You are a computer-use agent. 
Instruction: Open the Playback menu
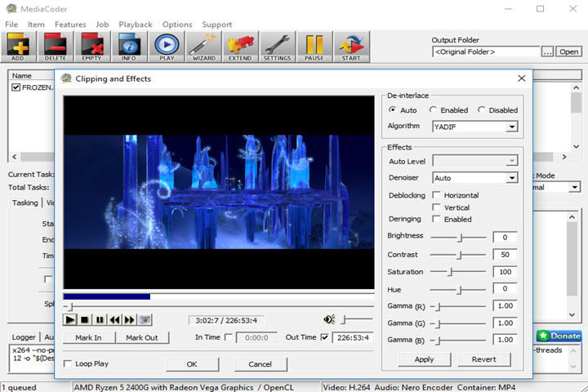135,24
